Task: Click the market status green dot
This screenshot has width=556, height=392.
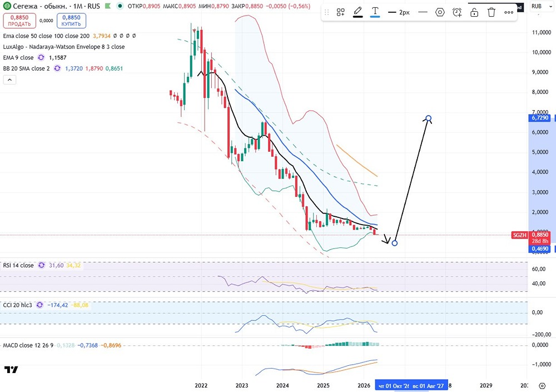Action: coord(120,6)
